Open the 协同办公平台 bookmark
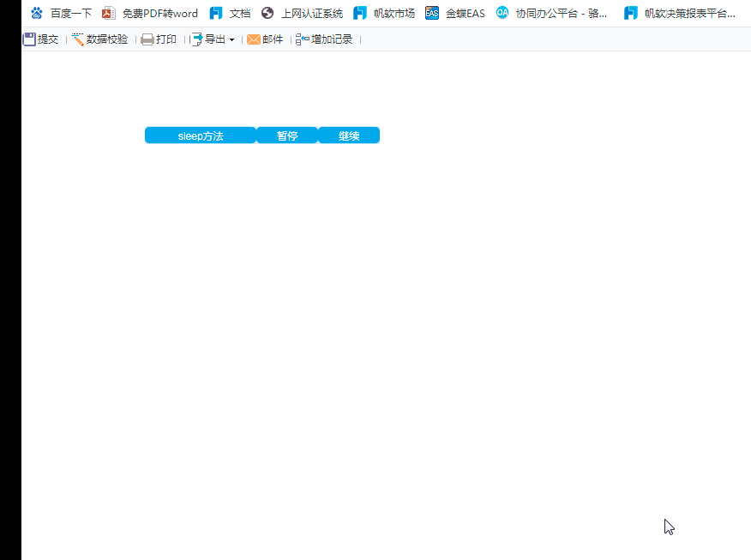 click(551, 14)
